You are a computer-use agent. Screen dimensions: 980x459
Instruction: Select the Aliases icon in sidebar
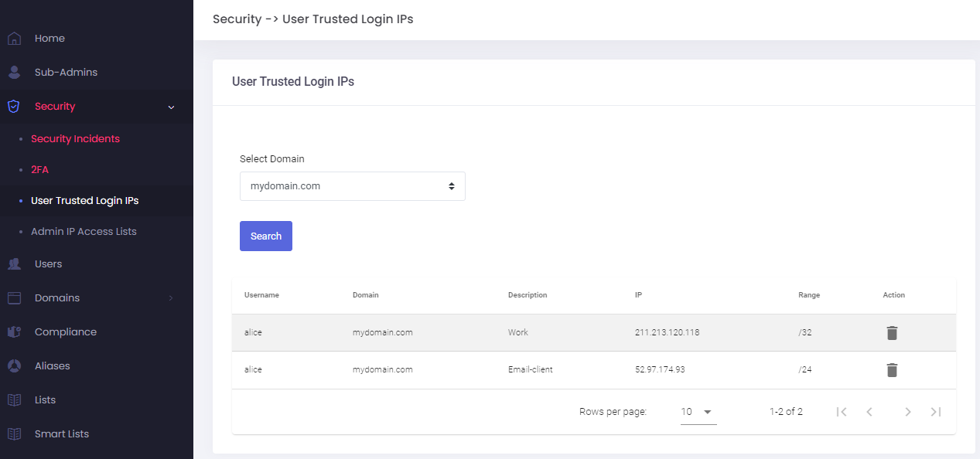(x=13, y=365)
